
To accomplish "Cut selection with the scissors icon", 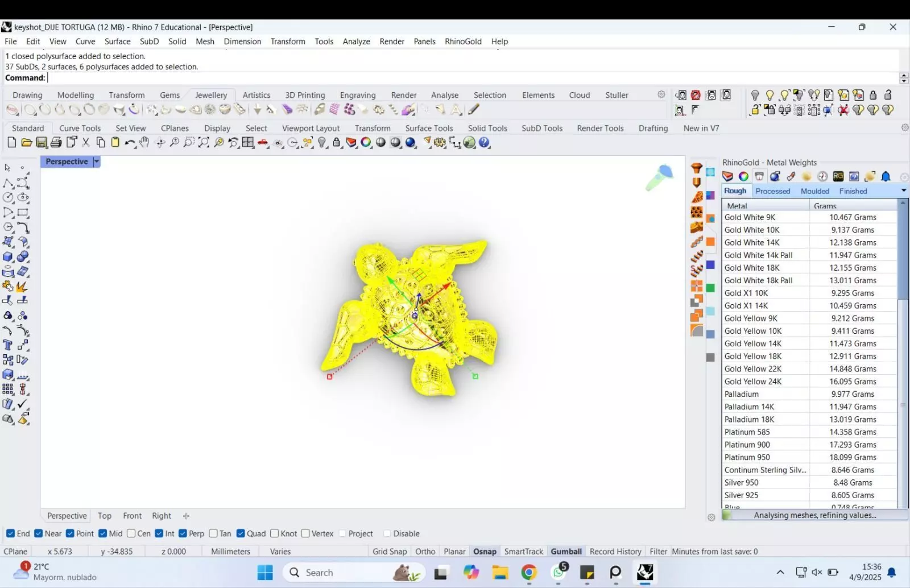I will click(86, 143).
